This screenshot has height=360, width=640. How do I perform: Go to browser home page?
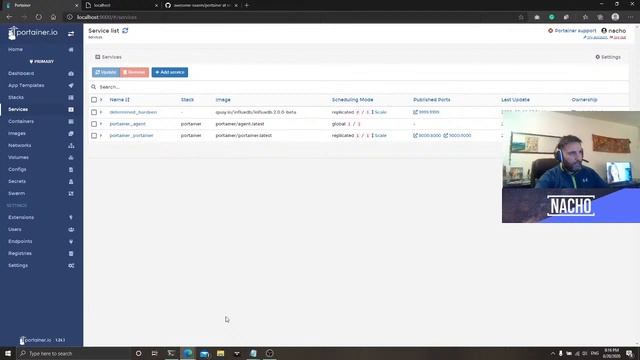coord(53,17)
